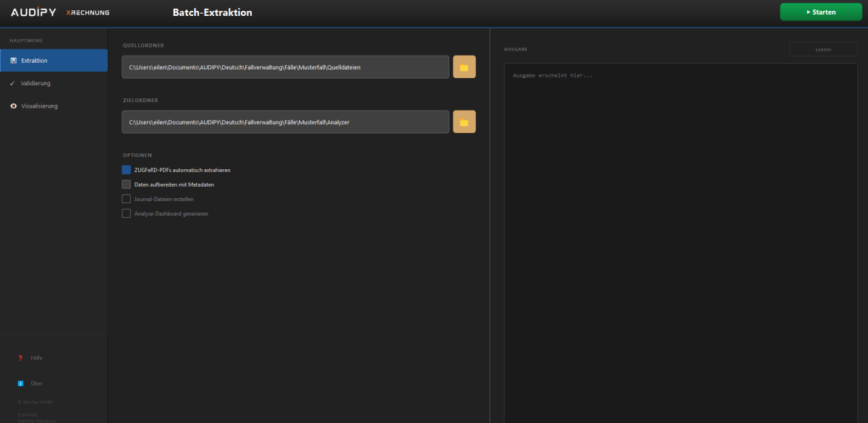Click the XRechnung logo badge
This screenshot has height=423, width=868.
(x=88, y=13)
